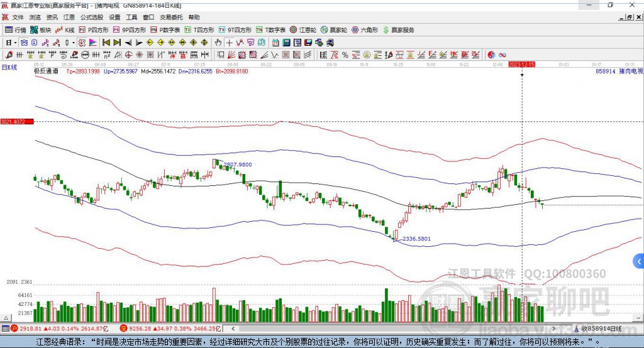The image size is (644, 348).
Task: Open the 行情 quotes view
Action: (15, 30)
